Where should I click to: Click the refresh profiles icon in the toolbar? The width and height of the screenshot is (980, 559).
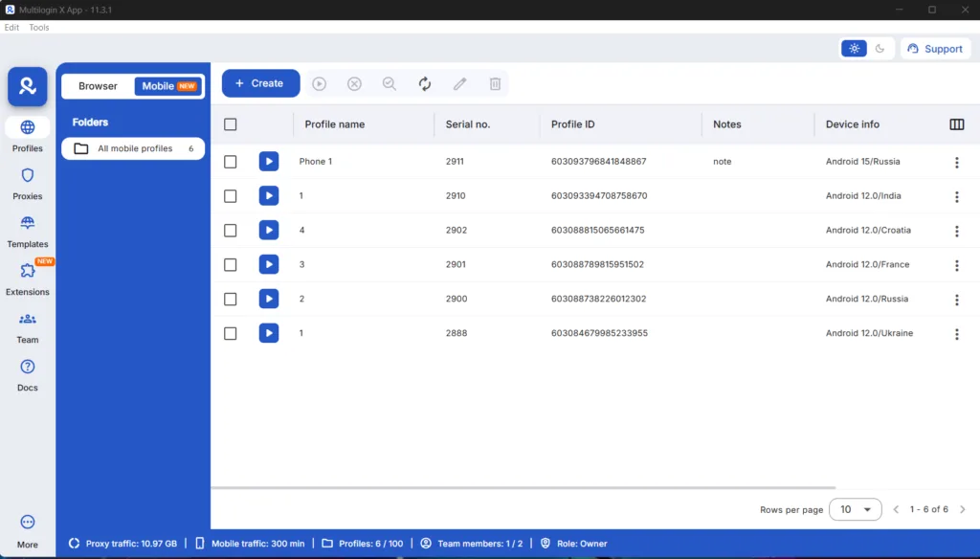[424, 83]
